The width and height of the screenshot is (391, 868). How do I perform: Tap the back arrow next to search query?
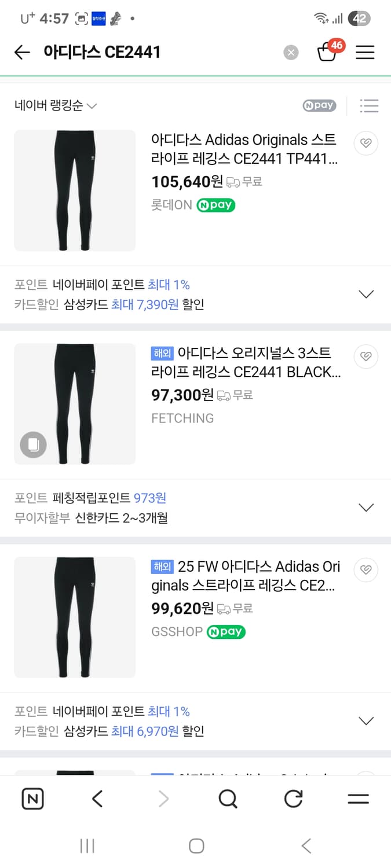click(22, 52)
